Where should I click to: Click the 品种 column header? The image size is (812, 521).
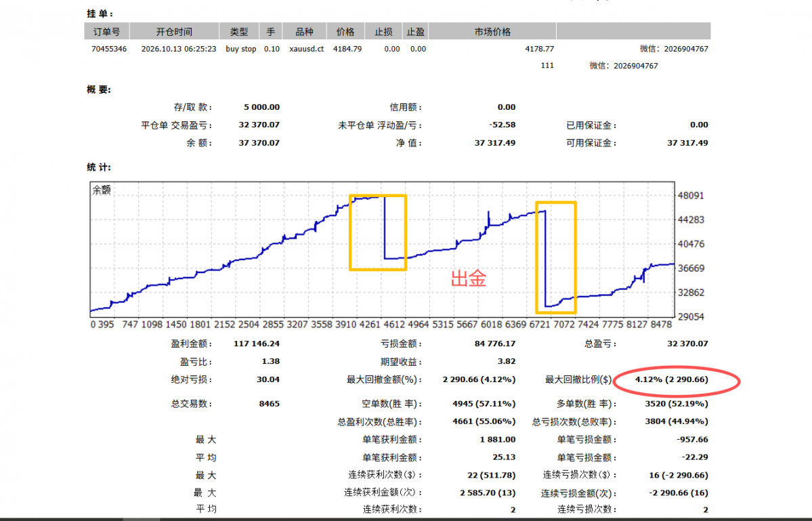click(x=305, y=32)
